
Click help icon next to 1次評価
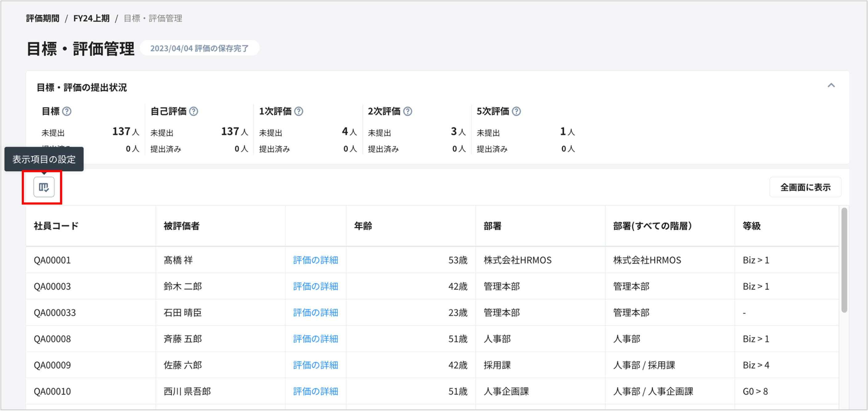click(299, 111)
